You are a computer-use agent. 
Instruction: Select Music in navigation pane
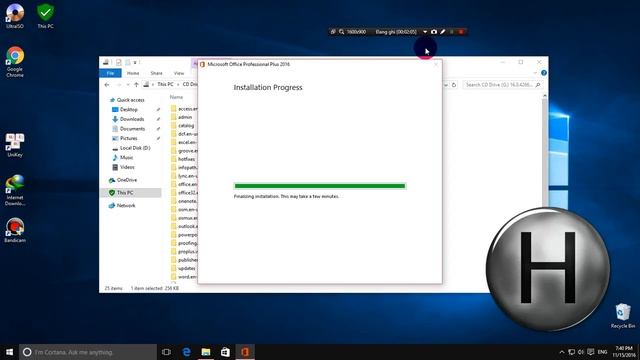pyautogui.click(x=122, y=158)
